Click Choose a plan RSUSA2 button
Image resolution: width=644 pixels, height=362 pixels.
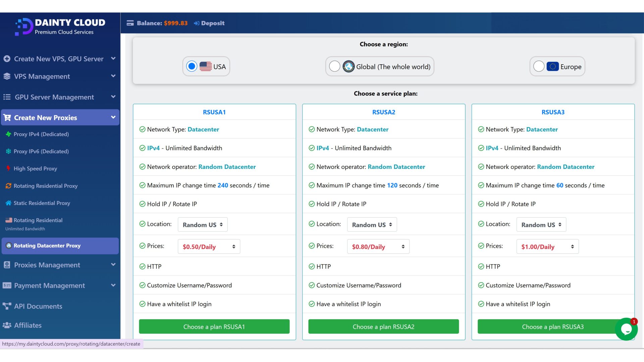[383, 326]
